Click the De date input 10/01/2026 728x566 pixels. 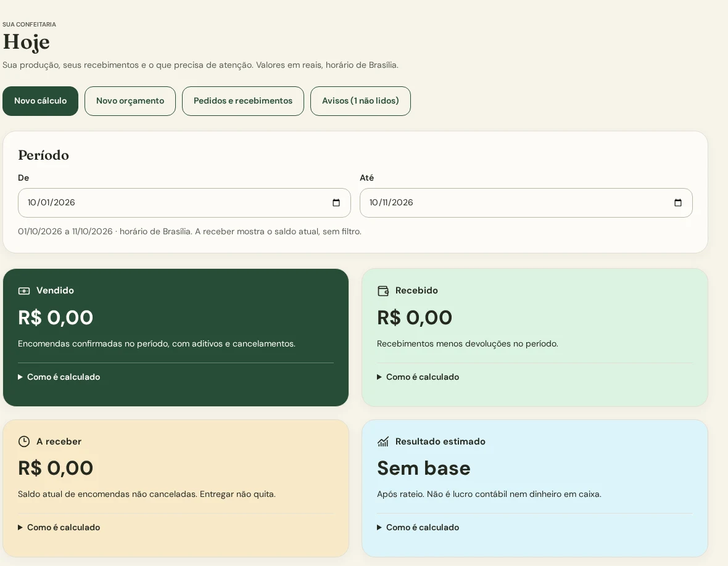coord(184,203)
